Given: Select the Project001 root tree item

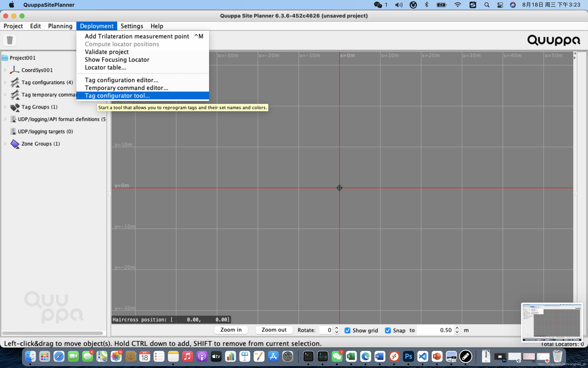Looking at the screenshot, I should 23,58.
